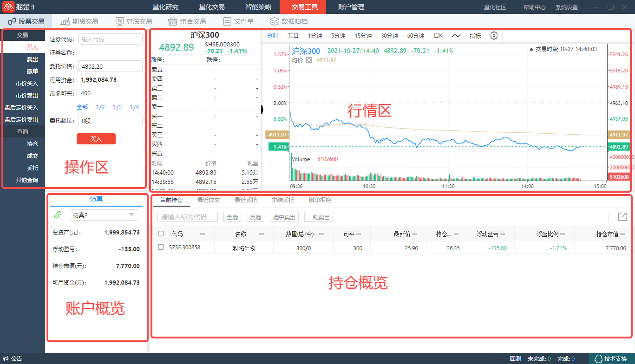635x364 pixels.
Task: Open 技术支持 technical support
Action: click(x=611, y=358)
